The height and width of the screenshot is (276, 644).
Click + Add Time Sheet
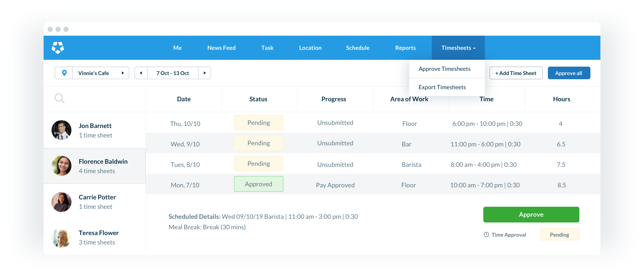pos(516,73)
